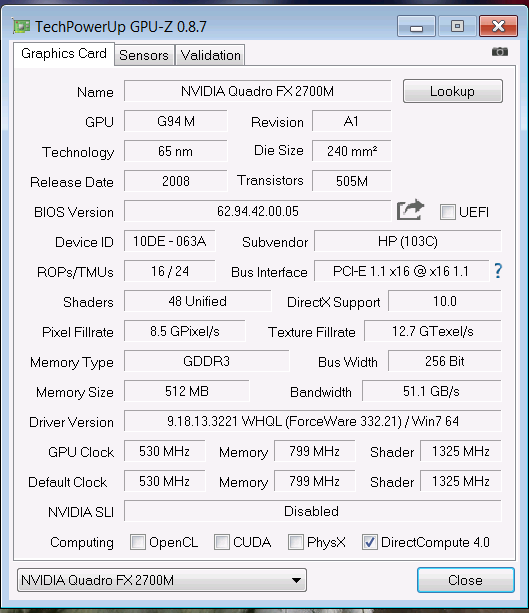
Task: Click the camera screenshot icon
Action: pyautogui.click(x=500, y=52)
